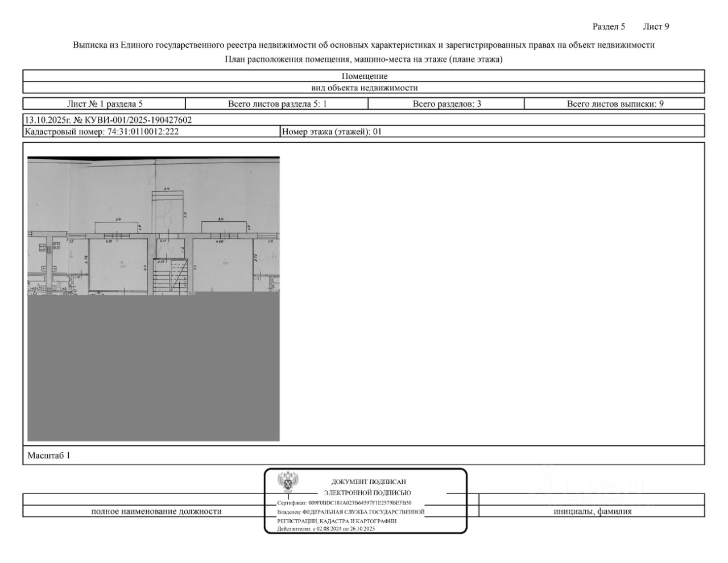Open the floor plan drawing image
This screenshot has height=563, width=728.
coord(154,299)
